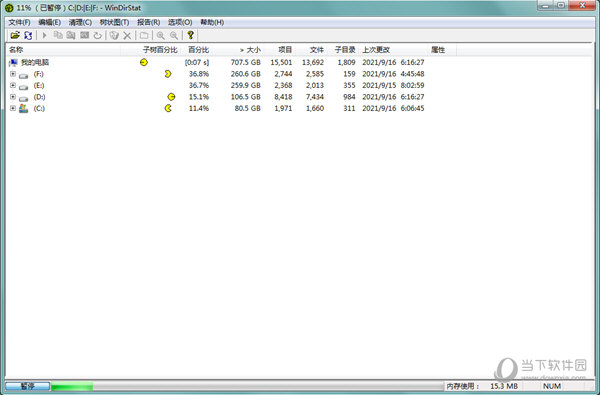The width and height of the screenshot is (600, 395).
Task: Click the Delete to recycle bin icon
Action: pyautogui.click(x=114, y=35)
